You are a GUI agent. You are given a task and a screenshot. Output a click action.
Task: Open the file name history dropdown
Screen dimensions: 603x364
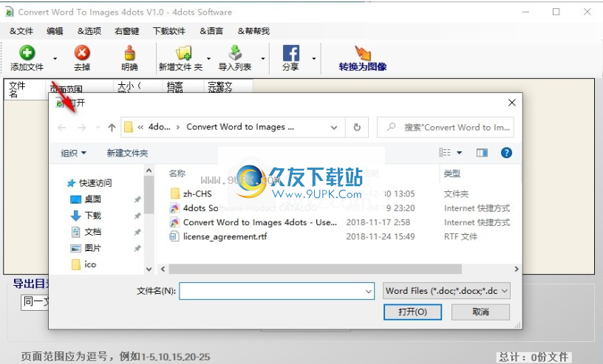[369, 292]
